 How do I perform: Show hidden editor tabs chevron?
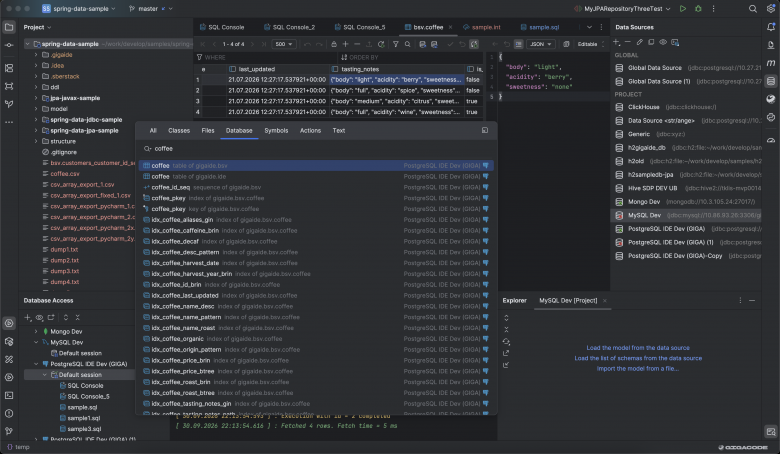click(x=589, y=27)
